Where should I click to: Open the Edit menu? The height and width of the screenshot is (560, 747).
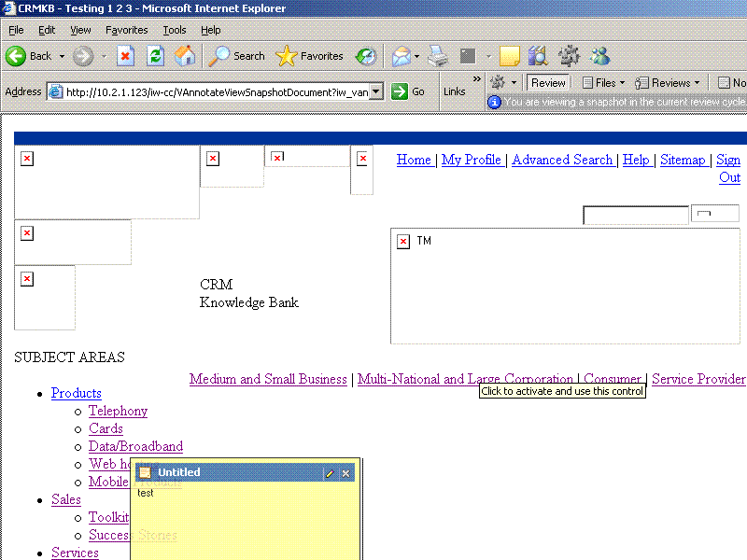coord(47,30)
